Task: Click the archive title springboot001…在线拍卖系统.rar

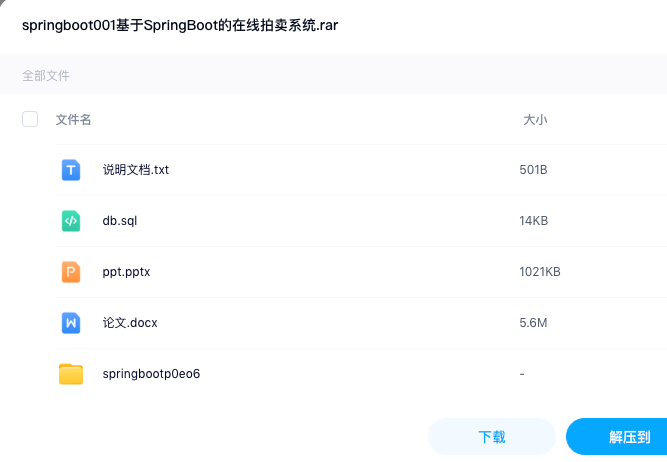Action: tap(180, 26)
